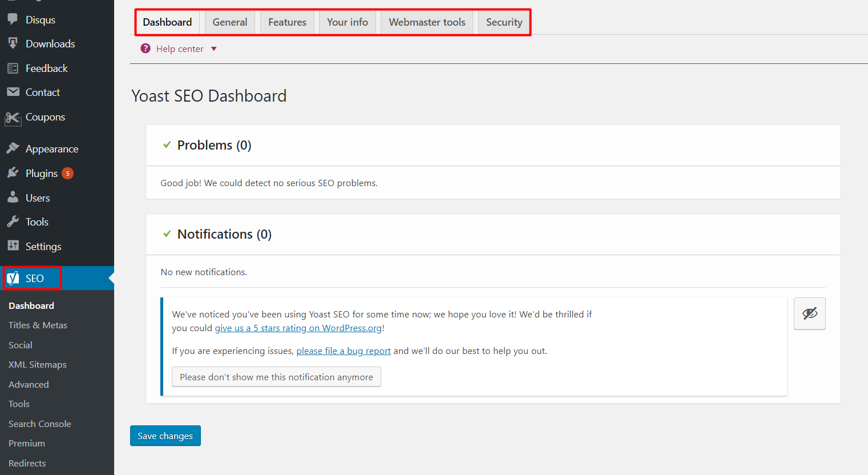The image size is (868, 475).
Task: Click the Plugins update count badge
Action: [67, 173]
